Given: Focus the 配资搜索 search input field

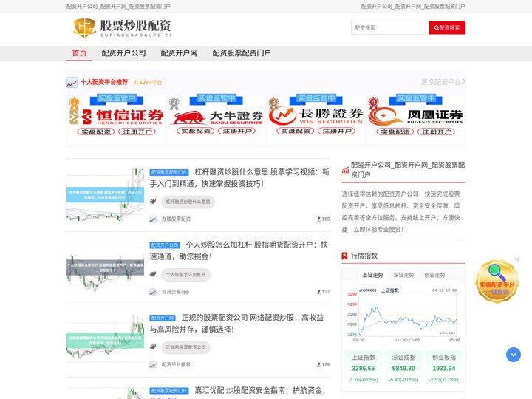Looking at the screenshot, I should 390,28.
